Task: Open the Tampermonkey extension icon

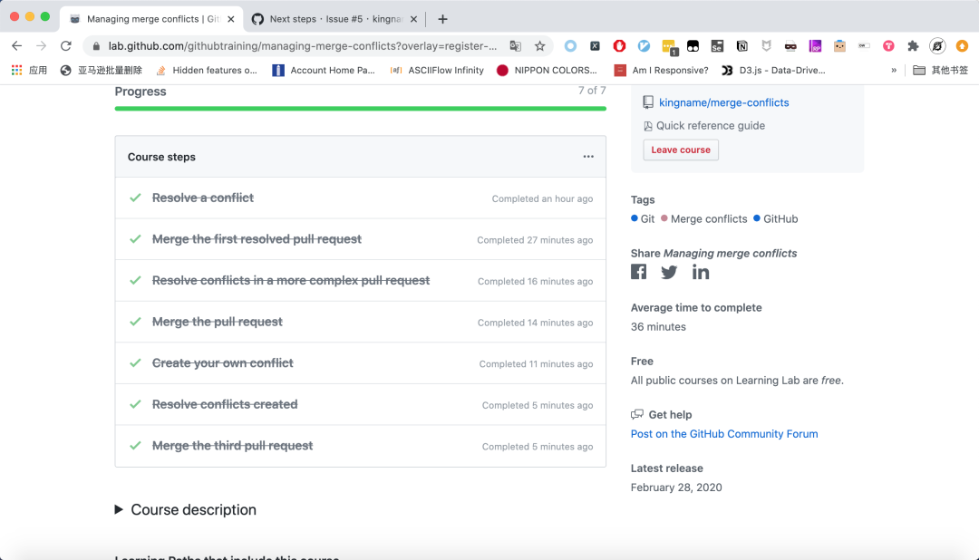Action: (693, 45)
